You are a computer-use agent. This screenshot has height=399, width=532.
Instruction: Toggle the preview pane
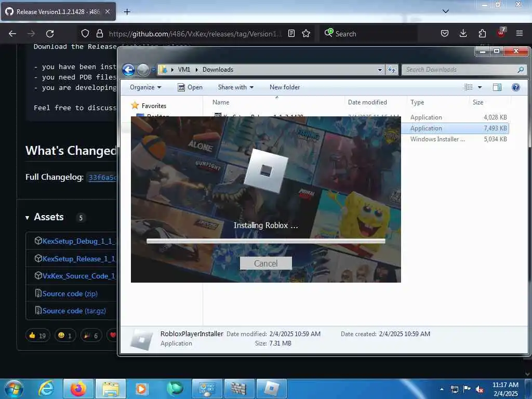pos(497,87)
